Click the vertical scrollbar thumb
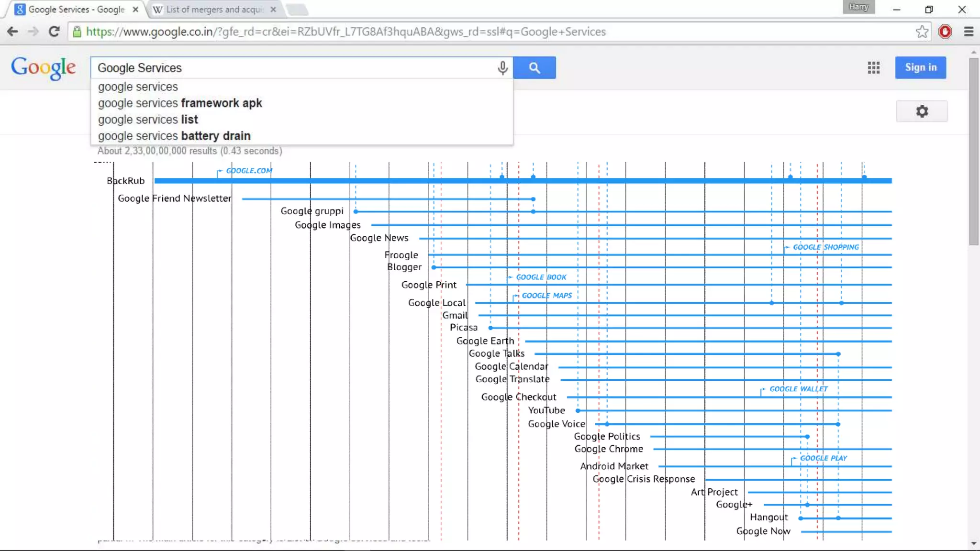This screenshot has height=551, width=980. pyautogui.click(x=974, y=151)
